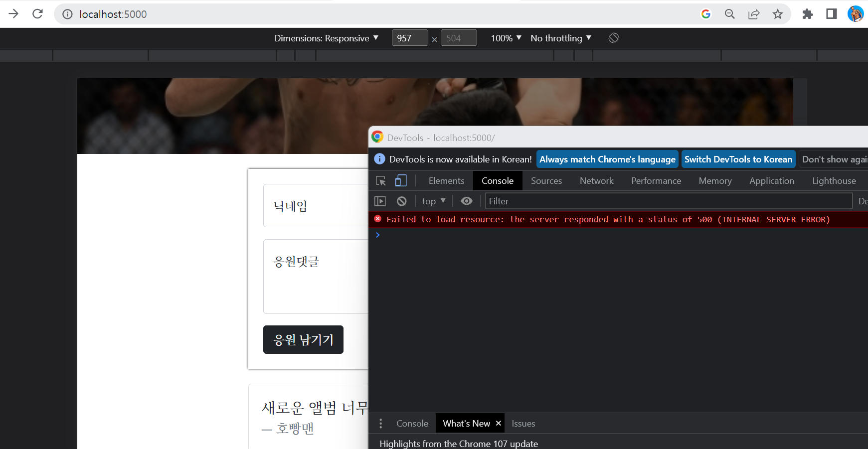Focus the console Filter field
The image size is (868, 449).
pos(669,201)
